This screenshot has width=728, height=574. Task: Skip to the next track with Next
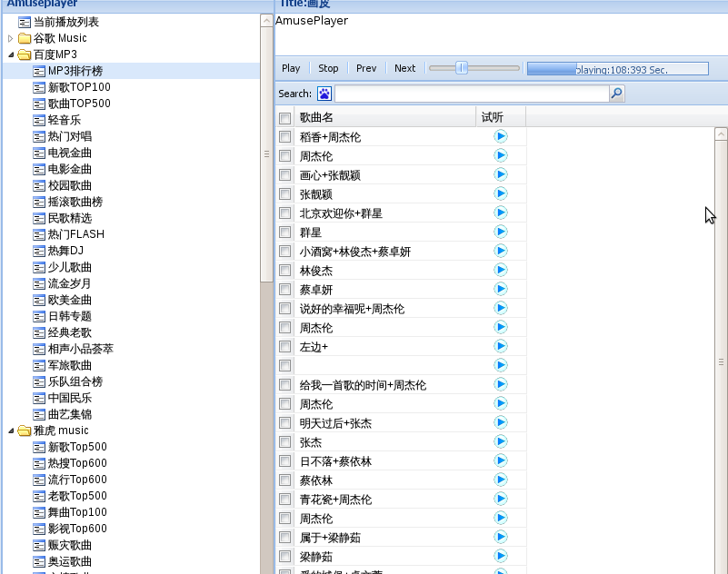404,68
